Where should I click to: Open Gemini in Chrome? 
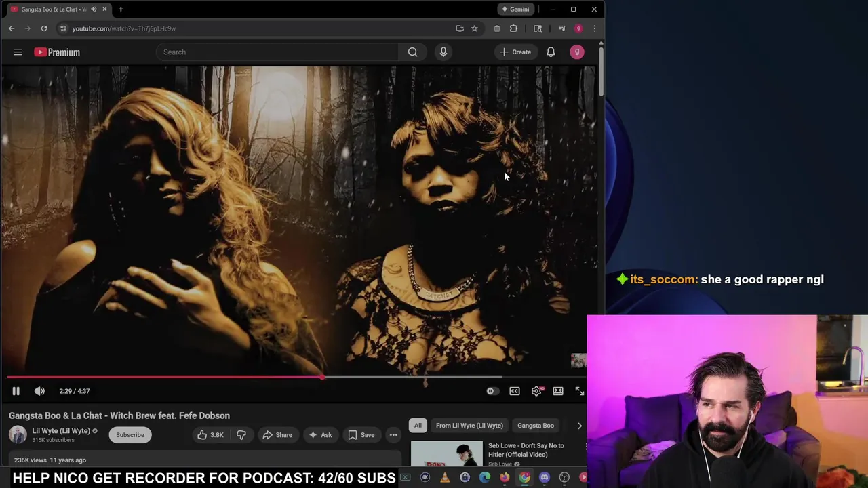pos(515,9)
